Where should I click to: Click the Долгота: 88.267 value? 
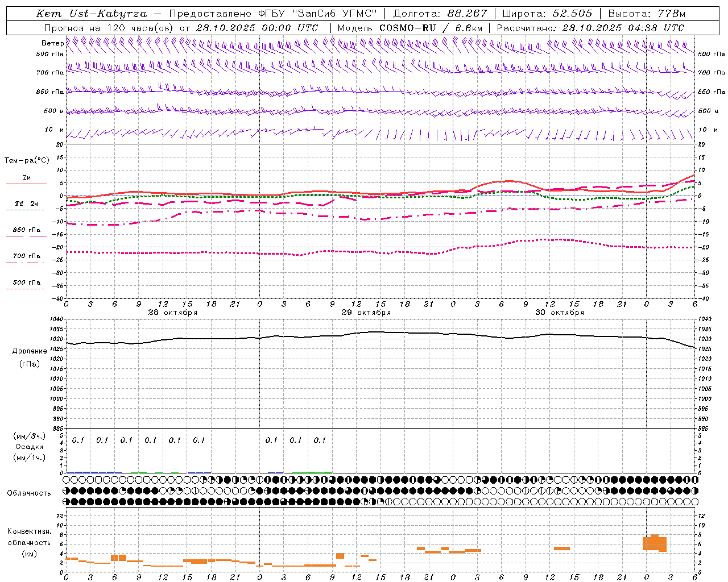click(x=440, y=14)
